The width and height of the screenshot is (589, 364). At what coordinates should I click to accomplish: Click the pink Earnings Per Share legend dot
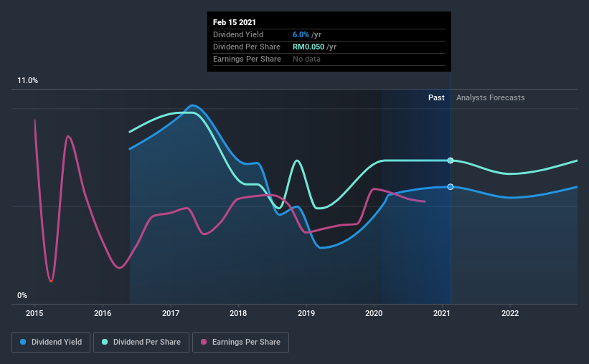point(204,342)
